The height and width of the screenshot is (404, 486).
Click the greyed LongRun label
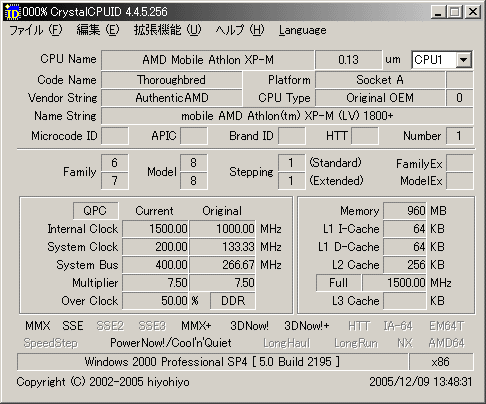tap(356, 343)
